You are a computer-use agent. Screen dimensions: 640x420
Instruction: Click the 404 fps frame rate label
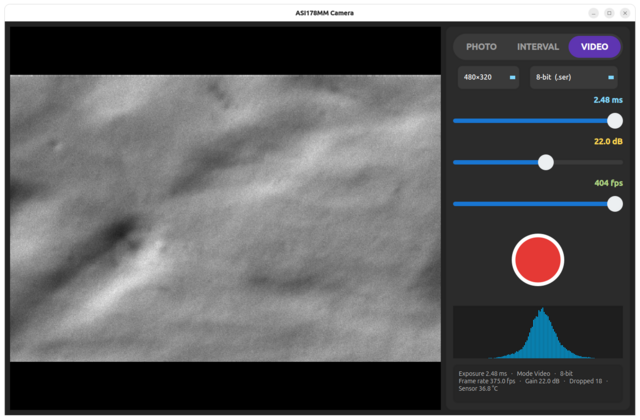pyautogui.click(x=608, y=183)
